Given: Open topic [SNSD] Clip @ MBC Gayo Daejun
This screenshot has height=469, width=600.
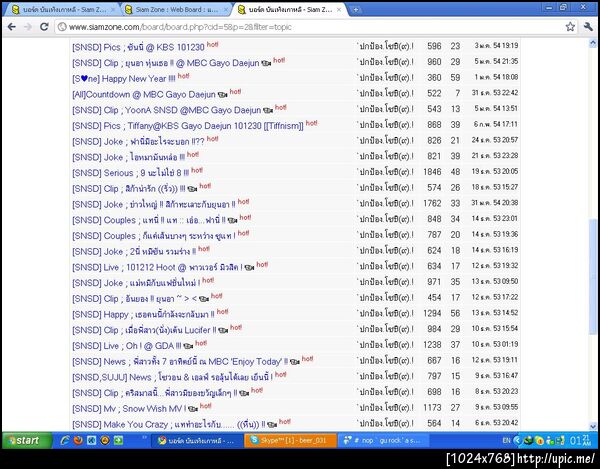Looking at the screenshot, I should 166,63.
